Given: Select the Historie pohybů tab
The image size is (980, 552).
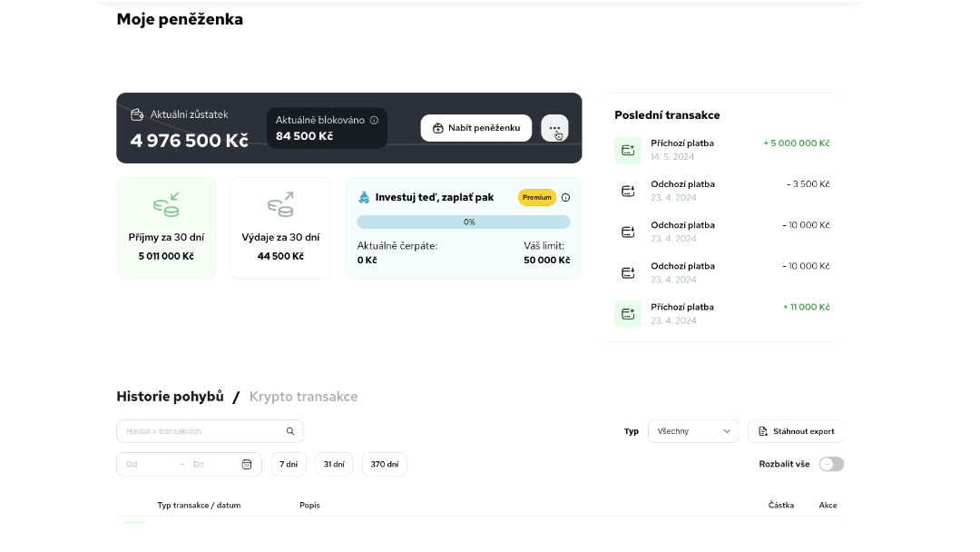Looking at the screenshot, I should tap(170, 397).
